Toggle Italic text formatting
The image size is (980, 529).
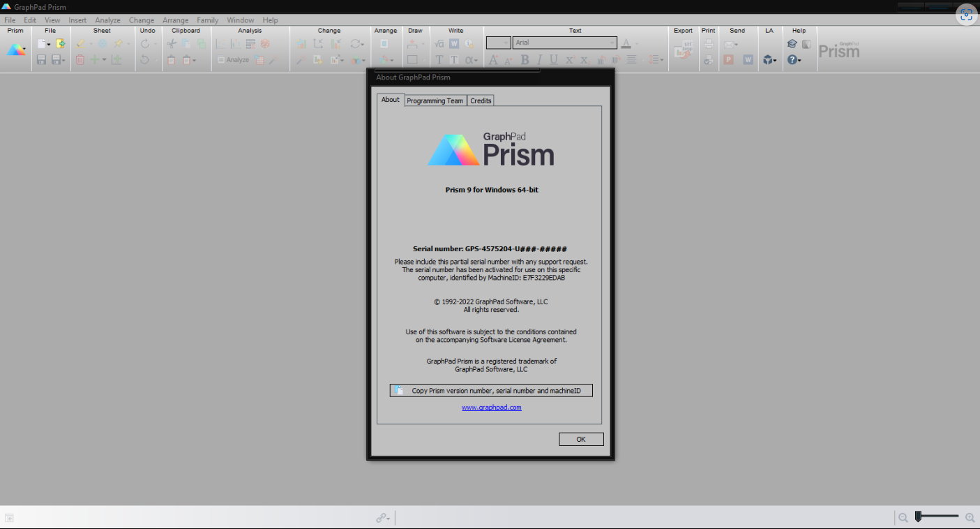coord(539,60)
